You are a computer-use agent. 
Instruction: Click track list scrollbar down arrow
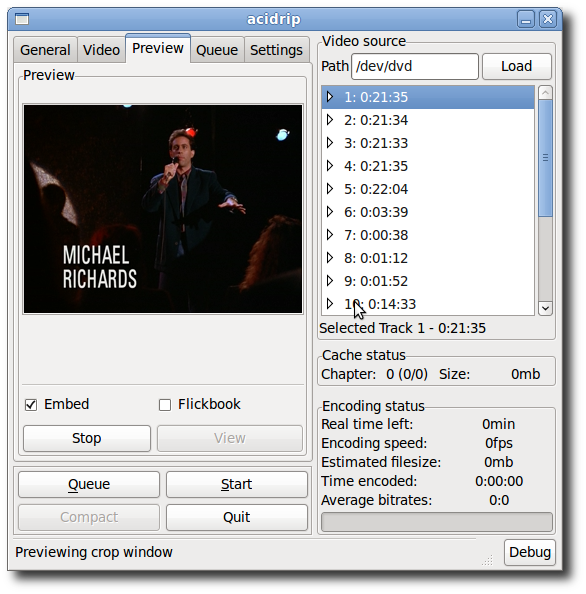(x=545, y=308)
